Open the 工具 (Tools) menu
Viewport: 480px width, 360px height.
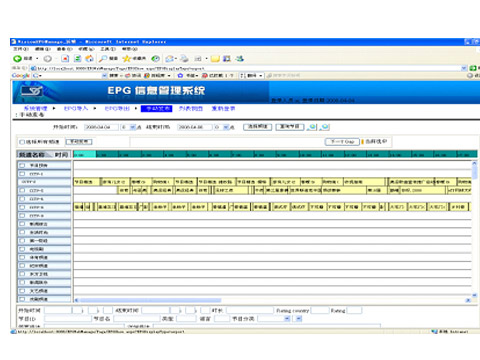[108, 49]
